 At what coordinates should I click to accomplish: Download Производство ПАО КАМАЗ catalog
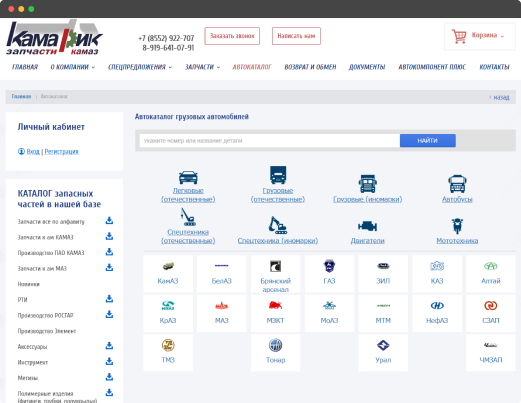click(109, 252)
